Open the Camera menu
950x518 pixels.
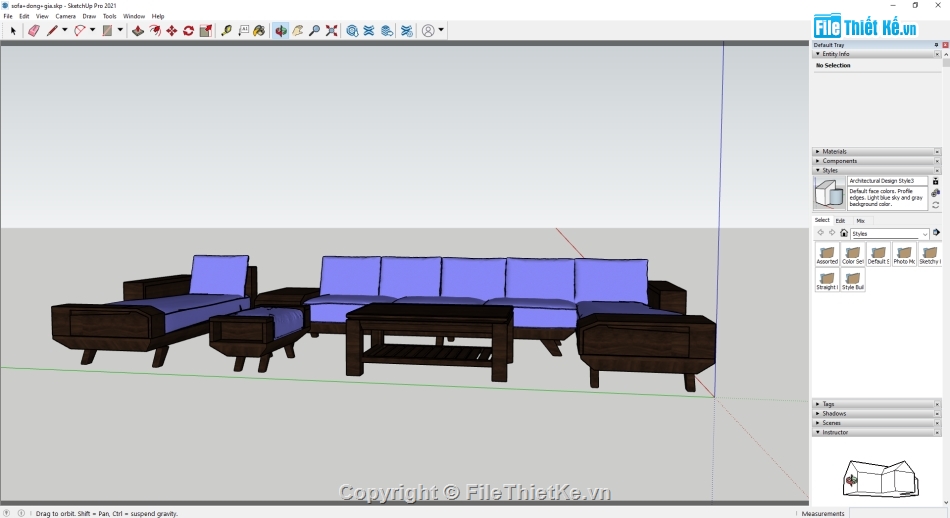pos(65,16)
